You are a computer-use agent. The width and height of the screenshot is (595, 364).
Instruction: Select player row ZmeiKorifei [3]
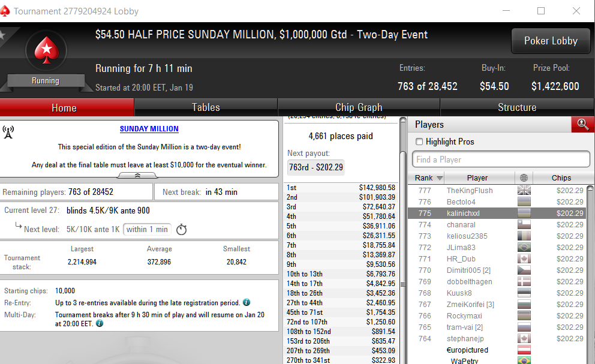[497, 305]
